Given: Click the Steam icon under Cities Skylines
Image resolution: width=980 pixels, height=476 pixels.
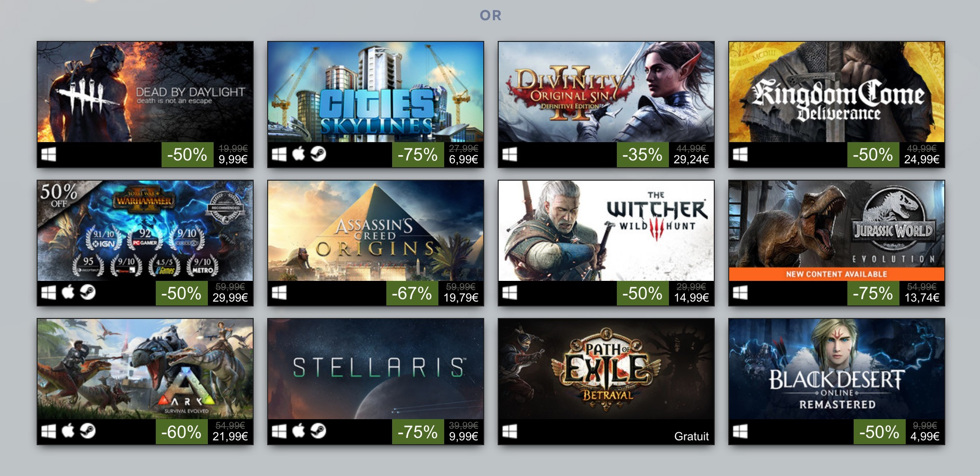Looking at the screenshot, I should click(318, 154).
